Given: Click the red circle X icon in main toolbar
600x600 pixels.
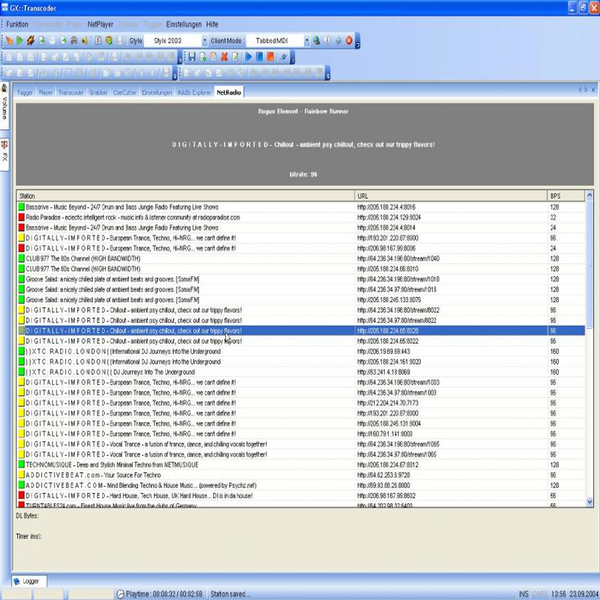Looking at the screenshot, I should (349, 40).
